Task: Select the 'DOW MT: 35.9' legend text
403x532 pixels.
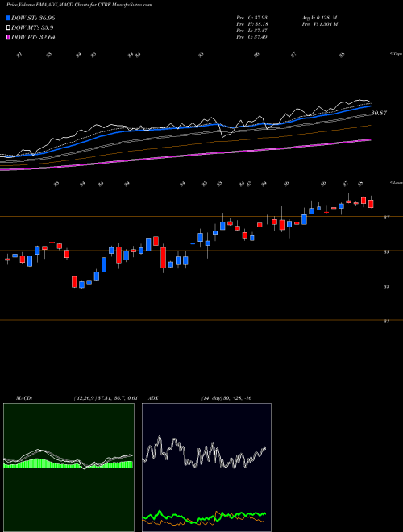Action: (32, 28)
